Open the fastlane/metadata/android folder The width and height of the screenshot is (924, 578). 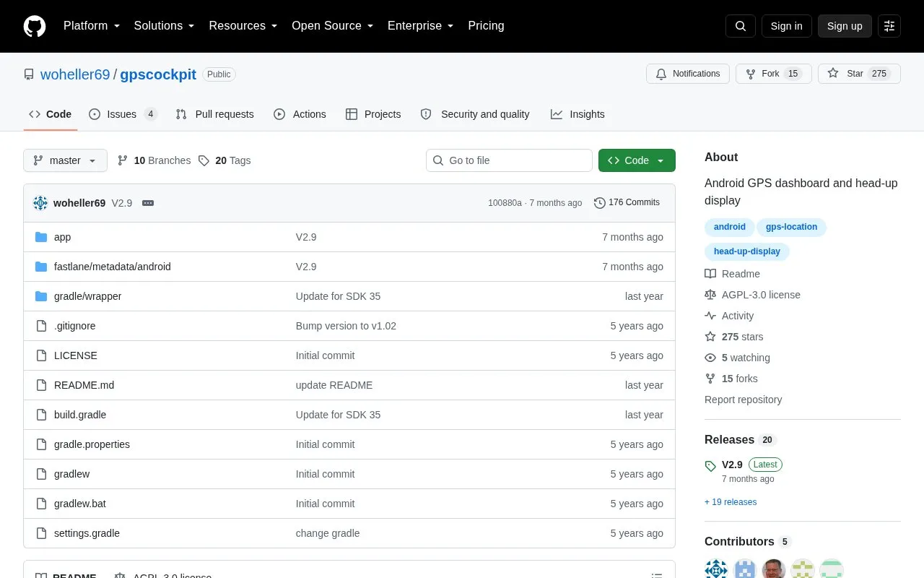[113, 267]
